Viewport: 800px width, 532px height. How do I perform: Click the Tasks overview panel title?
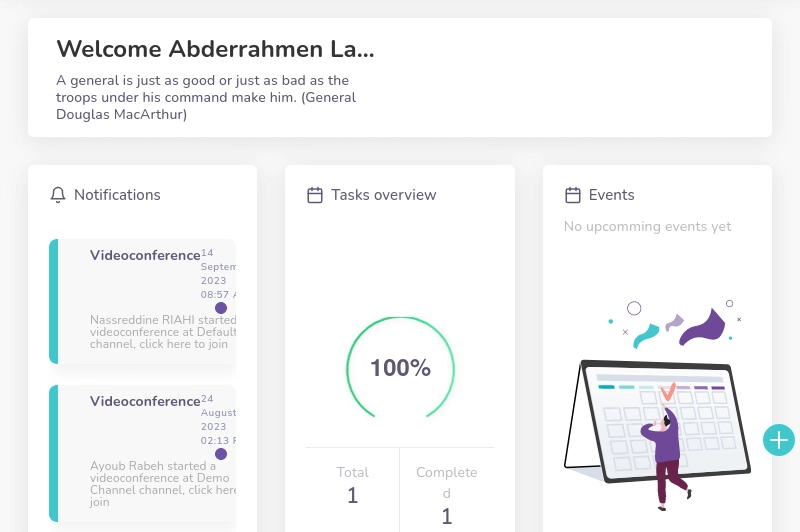[x=384, y=195]
